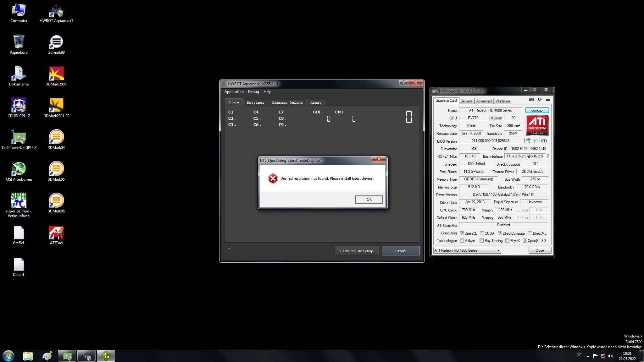
Task: Open Windows Explorer from taskbar
Action: click(28, 356)
